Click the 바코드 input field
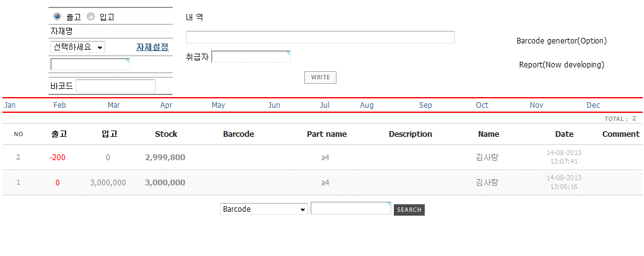The height and width of the screenshot is (256, 644). coord(115,86)
